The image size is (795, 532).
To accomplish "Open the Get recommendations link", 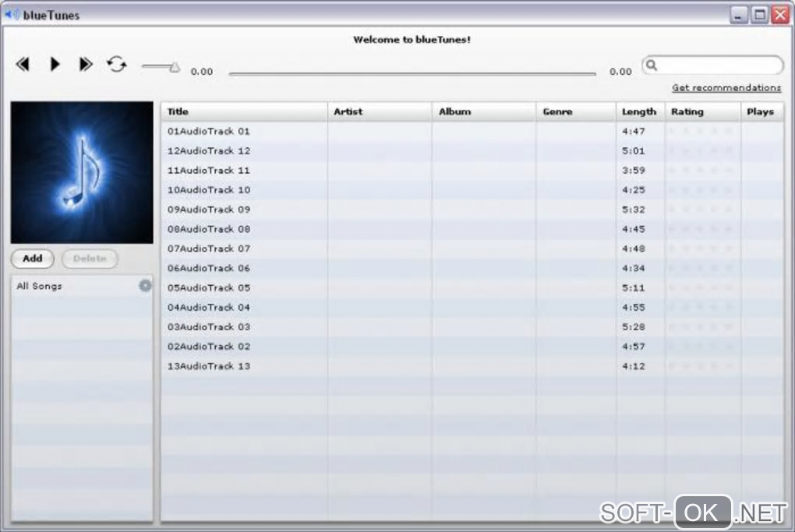I will tap(726, 88).
